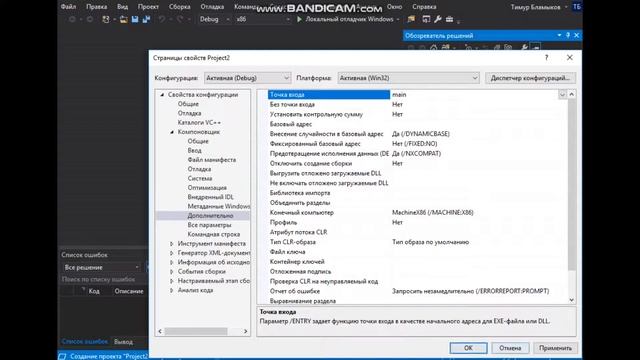
Task: Click the ТБ account avatar
Action: (x=577, y=7)
